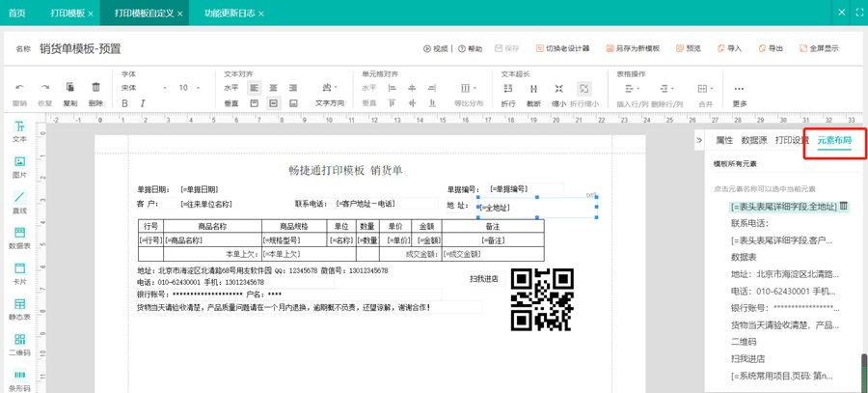This screenshot has width=868, height=393.
Task: Open the font size dropdown showing 10
Action: [x=189, y=88]
